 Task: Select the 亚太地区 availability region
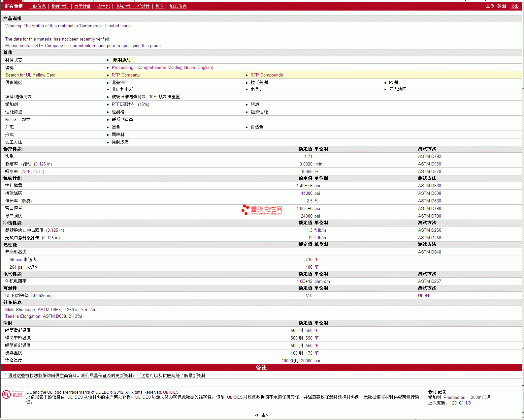[x=397, y=89]
